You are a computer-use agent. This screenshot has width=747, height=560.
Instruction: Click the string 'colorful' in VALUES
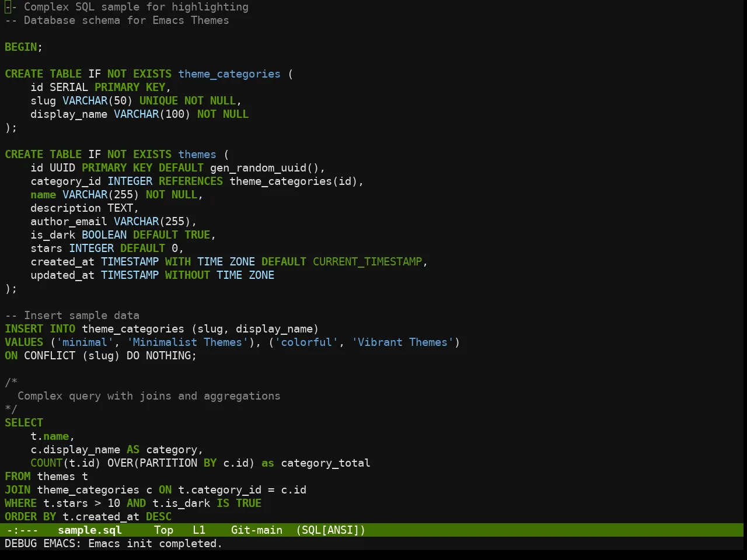[x=306, y=342]
